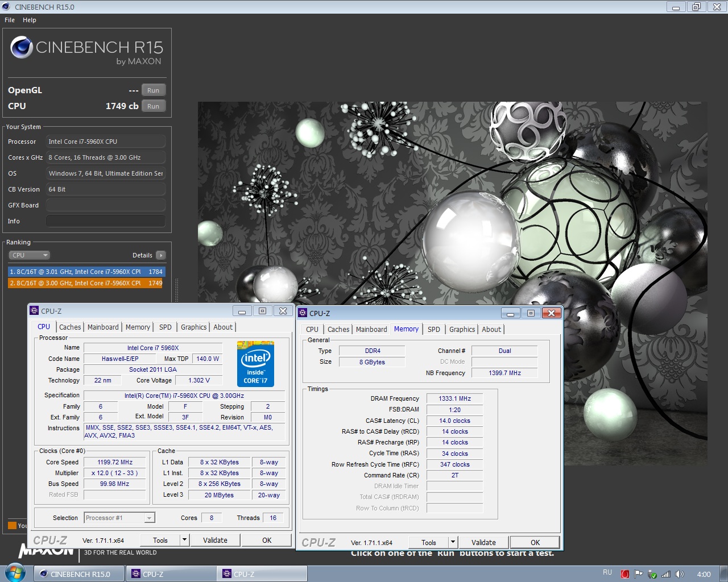
Task: Click OK in right CPU-Z window
Action: 535,542
